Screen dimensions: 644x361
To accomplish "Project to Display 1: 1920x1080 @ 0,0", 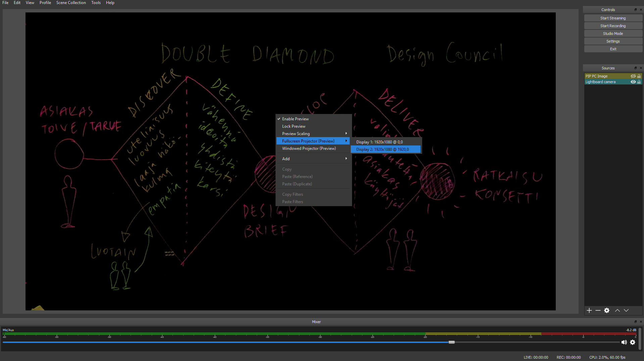I will click(386, 142).
